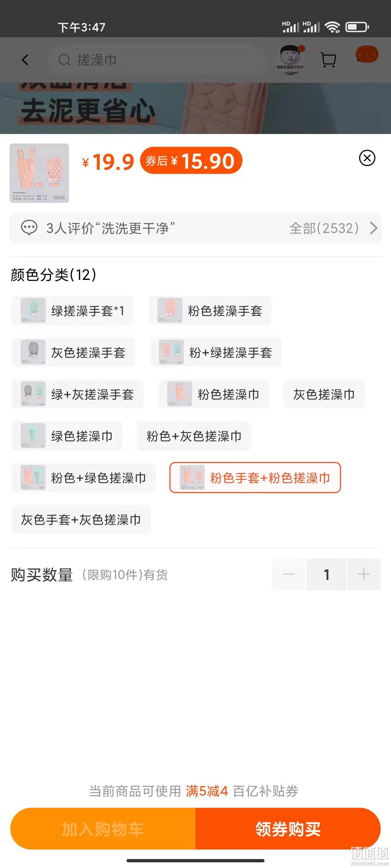Click 领券购买 button

click(x=288, y=829)
